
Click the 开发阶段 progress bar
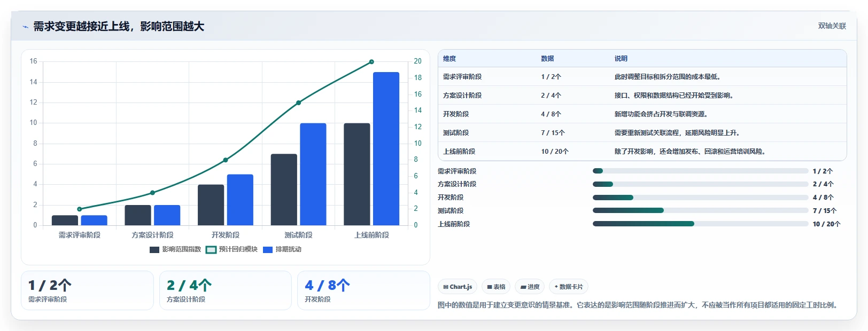point(700,198)
